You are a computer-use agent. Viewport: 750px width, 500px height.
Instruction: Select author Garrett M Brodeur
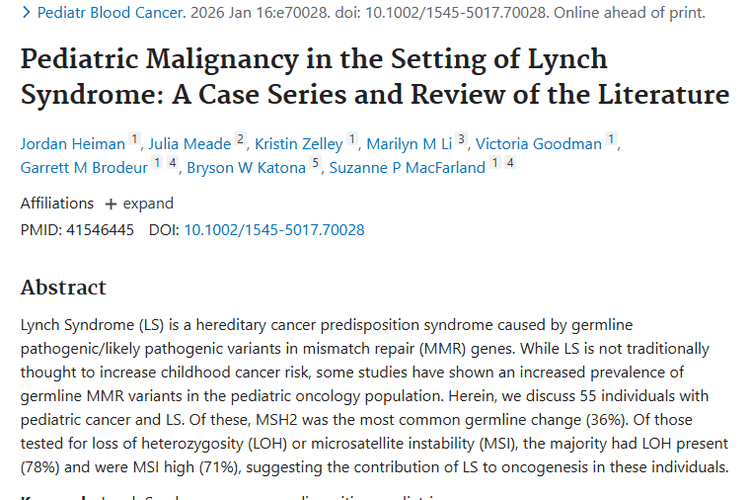83,168
